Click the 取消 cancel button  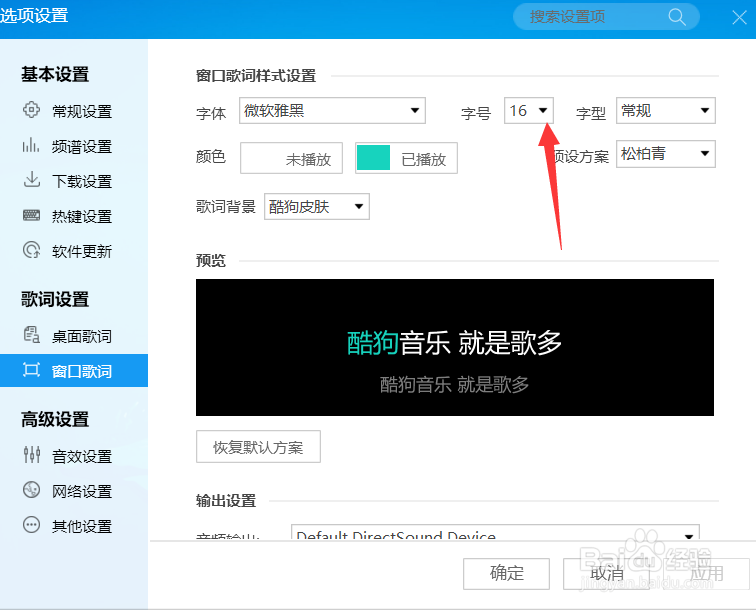coord(606,573)
